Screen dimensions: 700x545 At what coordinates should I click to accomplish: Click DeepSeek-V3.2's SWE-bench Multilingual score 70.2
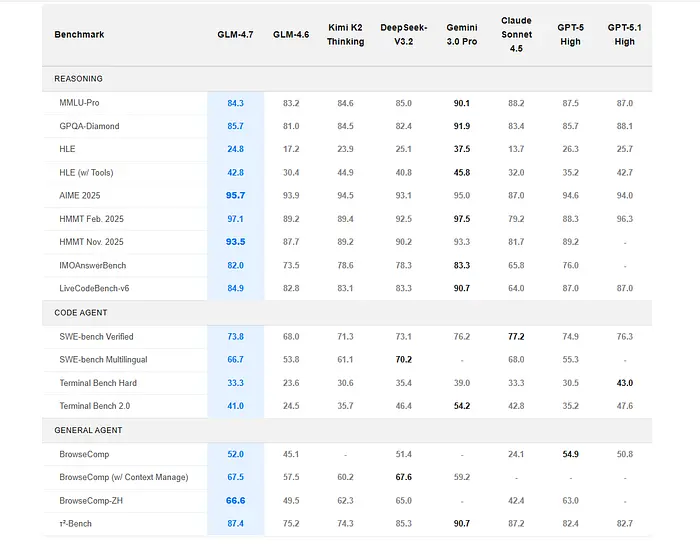pos(403,360)
